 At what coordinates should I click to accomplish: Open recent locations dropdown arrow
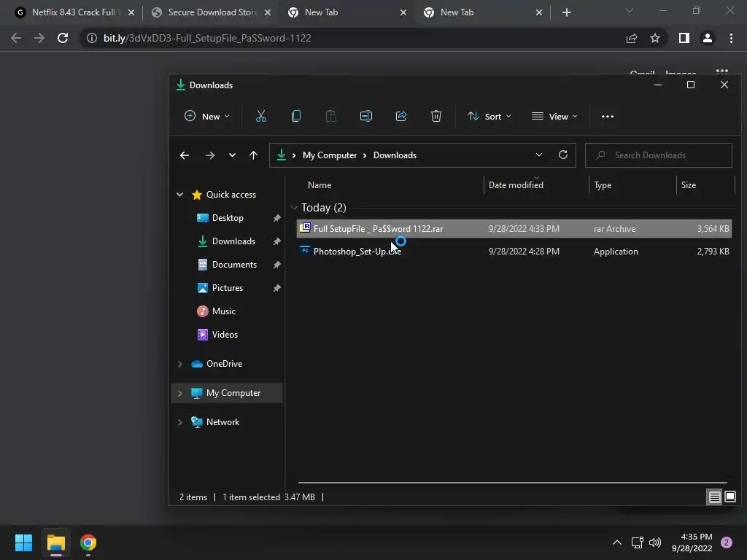pos(232,155)
